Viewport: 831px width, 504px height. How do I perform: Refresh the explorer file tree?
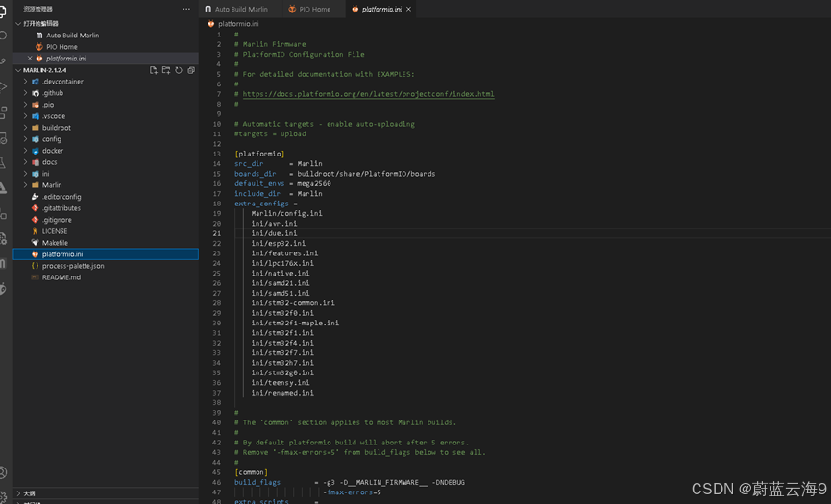tap(179, 70)
